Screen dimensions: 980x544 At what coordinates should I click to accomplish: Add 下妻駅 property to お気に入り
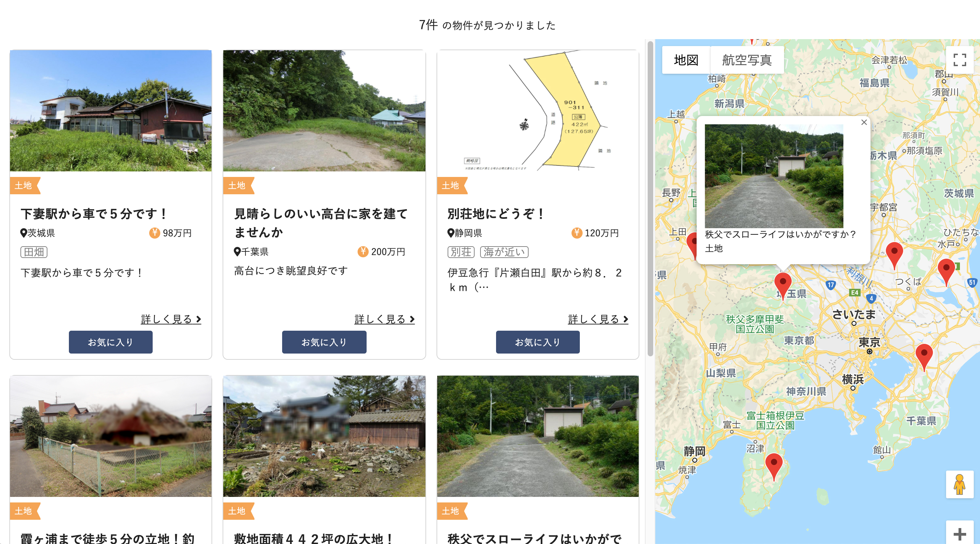pos(111,342)
